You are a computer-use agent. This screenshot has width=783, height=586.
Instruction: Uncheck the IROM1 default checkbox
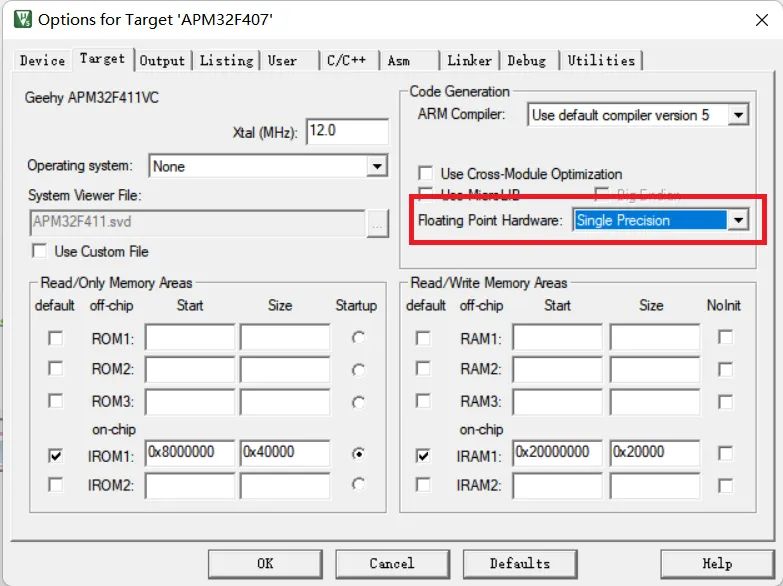tap(55, 456)
